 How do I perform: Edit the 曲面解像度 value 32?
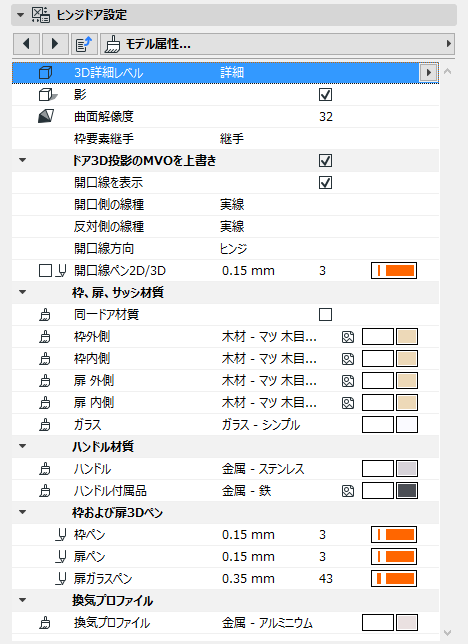tap(326, 117)
